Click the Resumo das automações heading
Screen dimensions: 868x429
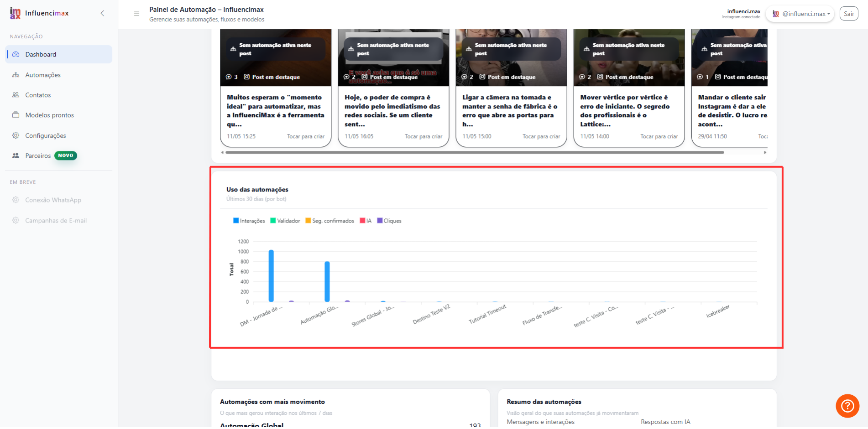(544, 402)
